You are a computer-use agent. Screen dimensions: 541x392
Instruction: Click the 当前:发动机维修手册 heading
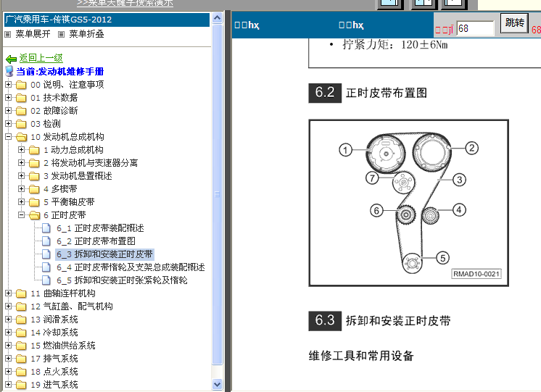[x=59, y=72]
